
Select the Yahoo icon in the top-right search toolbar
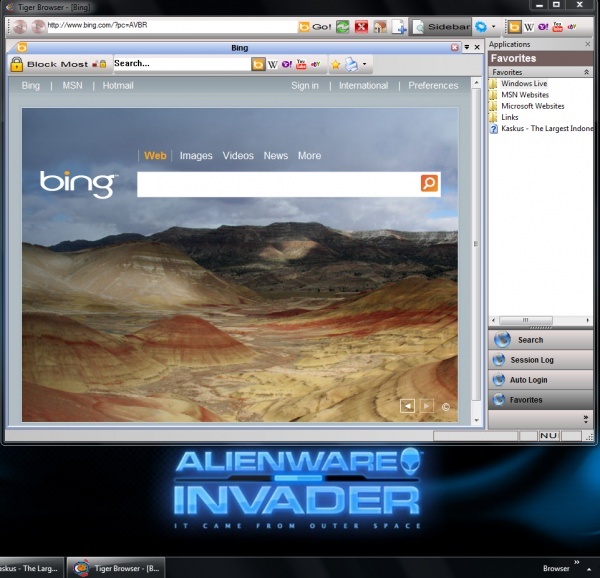(x=543, y=27)
